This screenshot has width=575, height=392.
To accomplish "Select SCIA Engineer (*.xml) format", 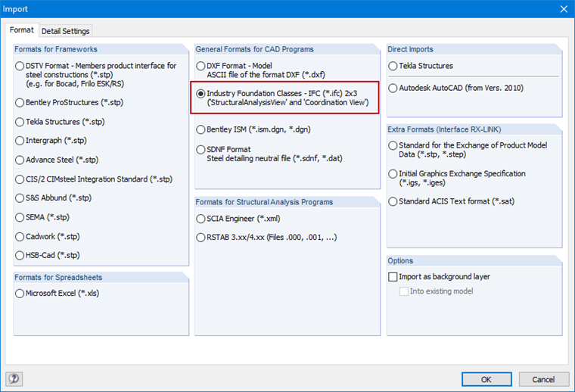I will coord(201,218).
